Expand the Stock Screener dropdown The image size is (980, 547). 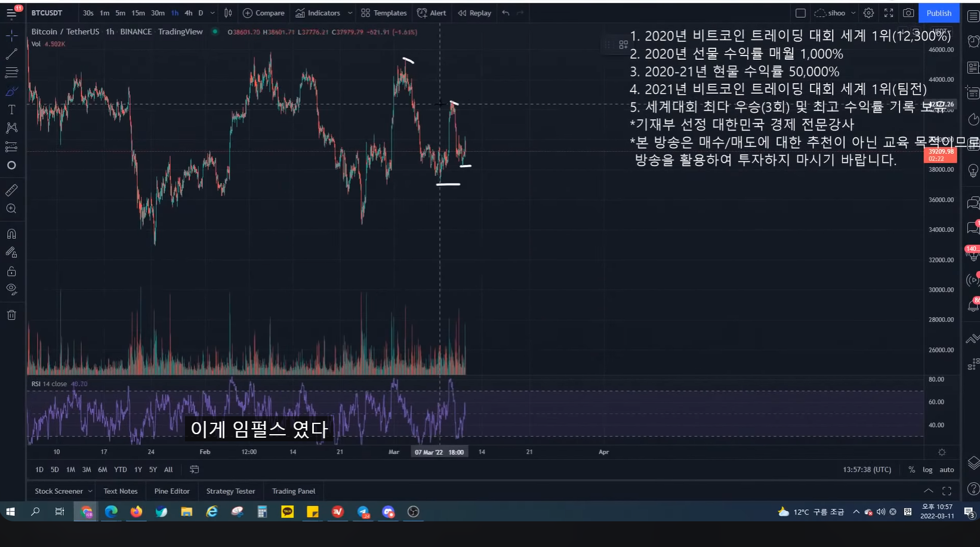[x=90, y=491]
